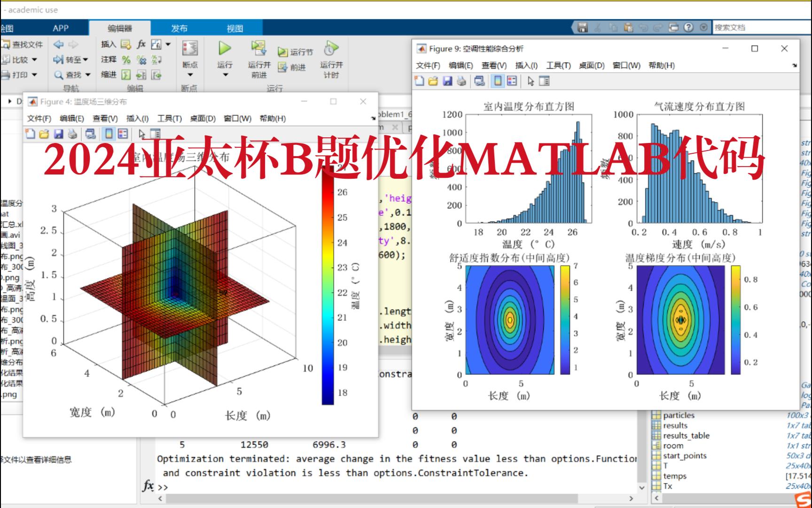Expand the current folder path arrow

point(10,101)
